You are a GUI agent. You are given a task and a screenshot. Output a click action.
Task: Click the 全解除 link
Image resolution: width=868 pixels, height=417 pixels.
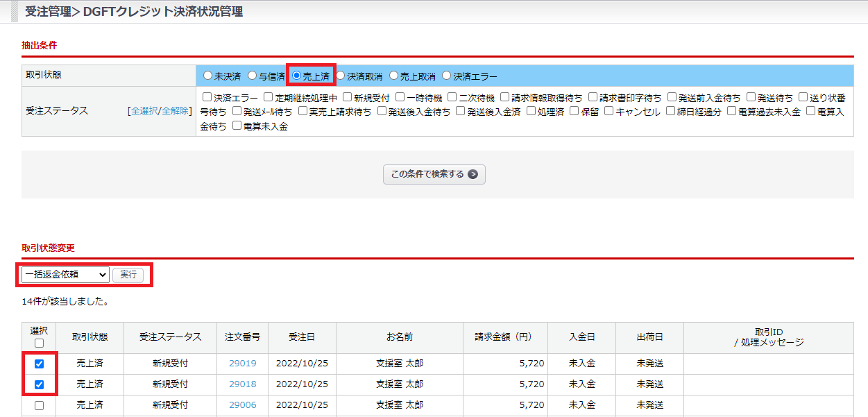point(175,111)
